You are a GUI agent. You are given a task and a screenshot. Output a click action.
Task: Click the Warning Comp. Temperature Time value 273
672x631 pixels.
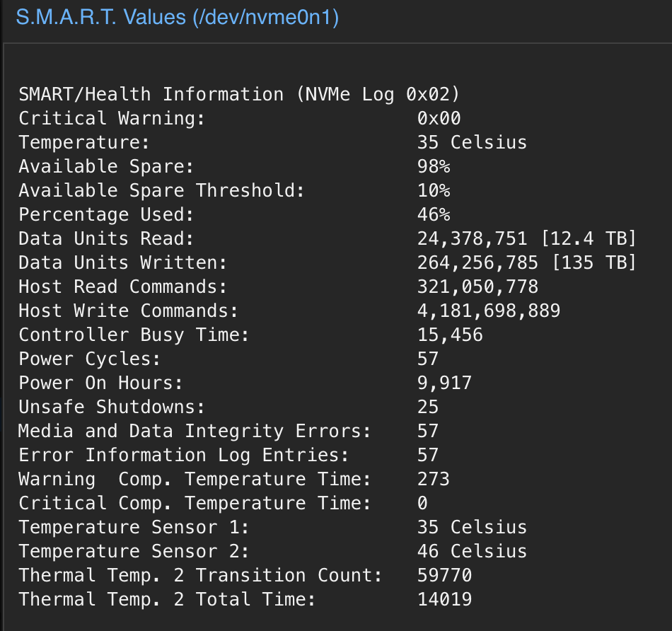(x=434, y=479)
